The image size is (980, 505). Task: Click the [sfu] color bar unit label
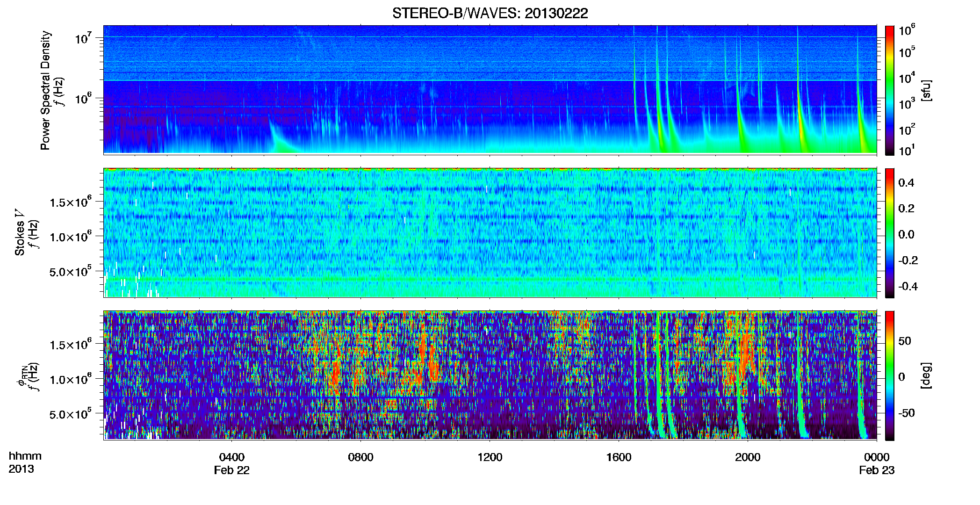point(926,90)
